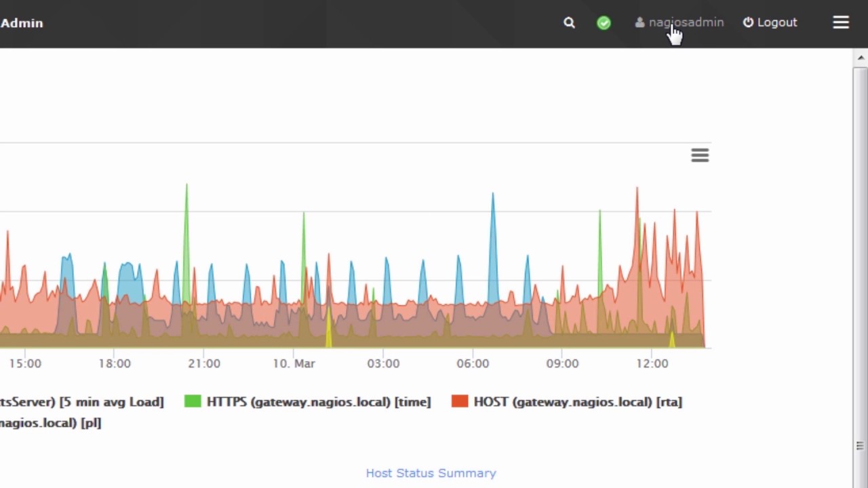
Task: Click the green HTTPS legend color swatch
Action: pos(193,402)
